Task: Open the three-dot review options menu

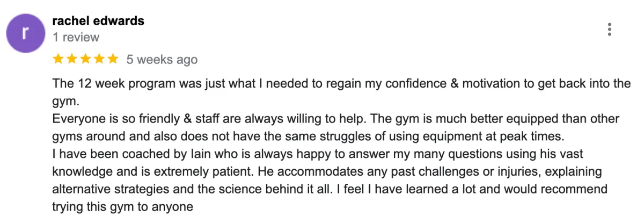Action: 609,30
